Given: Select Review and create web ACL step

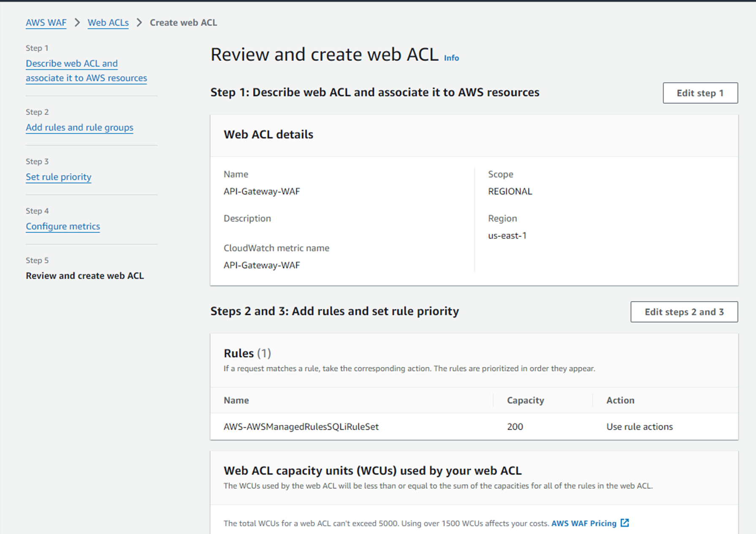Looking at the screenshot, I should [85, 276].
